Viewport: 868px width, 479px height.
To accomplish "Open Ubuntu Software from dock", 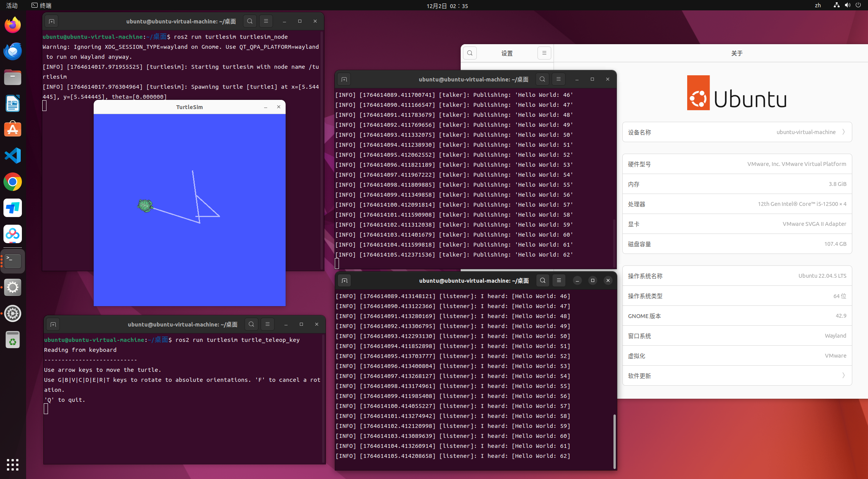I will point(13,129).
